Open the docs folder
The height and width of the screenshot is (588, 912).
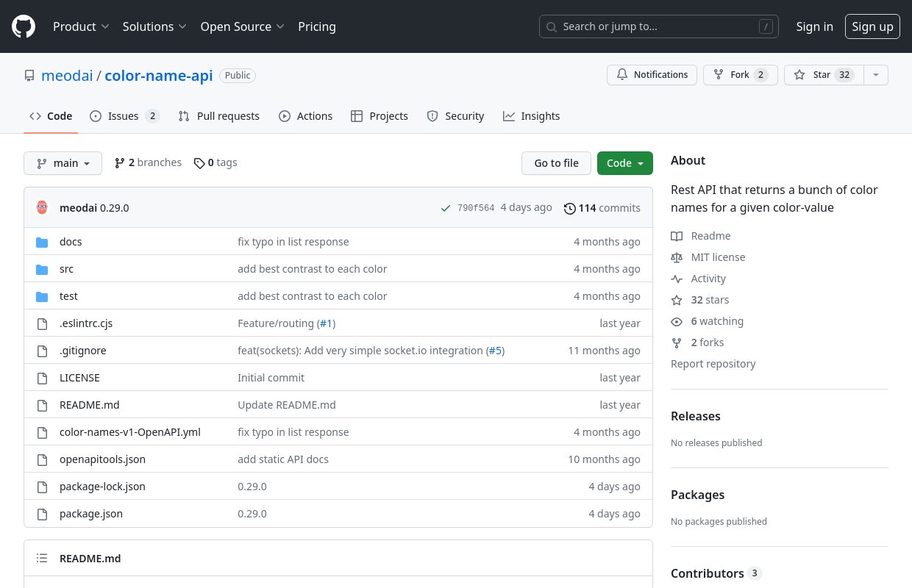point(71,242)
